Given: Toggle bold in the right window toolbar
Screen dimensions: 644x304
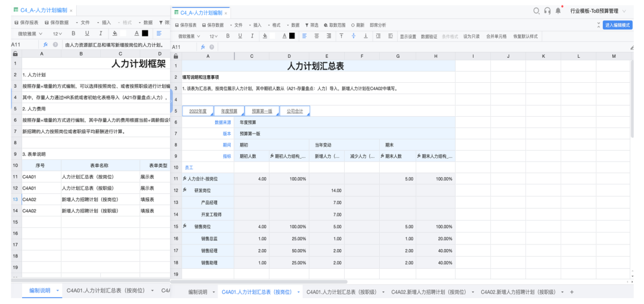Looking at the screenshot, I should pos(228,36).
